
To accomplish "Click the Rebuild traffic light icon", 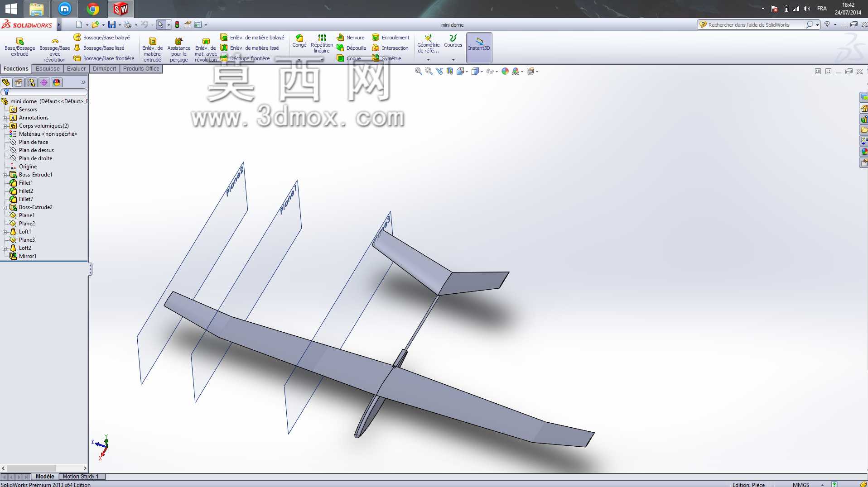I will click(177, 25).
